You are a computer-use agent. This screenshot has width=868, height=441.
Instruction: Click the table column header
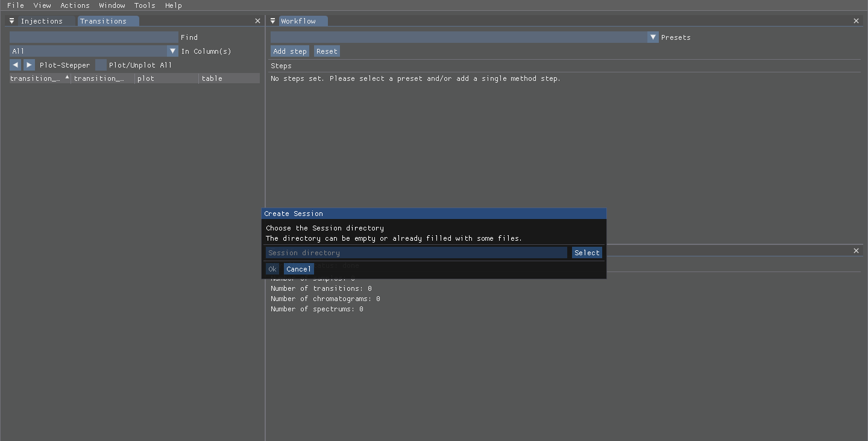pyautogui.click(x=230, y=78)
